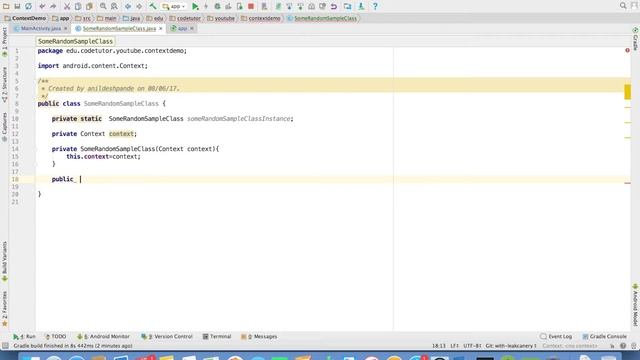Open Project Structure from the toolbar icon
This screenshot has height=360, width=640.
pyautogui.click(x=347, y=6)
